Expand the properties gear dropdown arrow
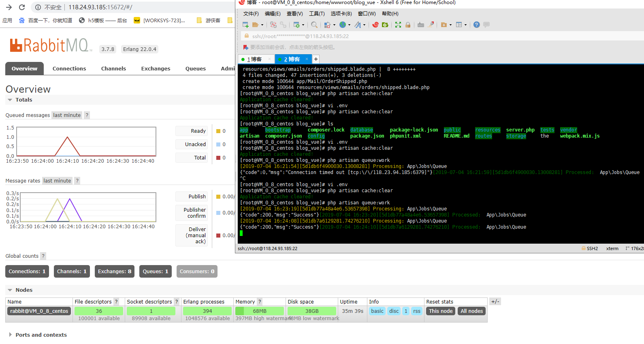644x344 pixels. coord(303,25)
